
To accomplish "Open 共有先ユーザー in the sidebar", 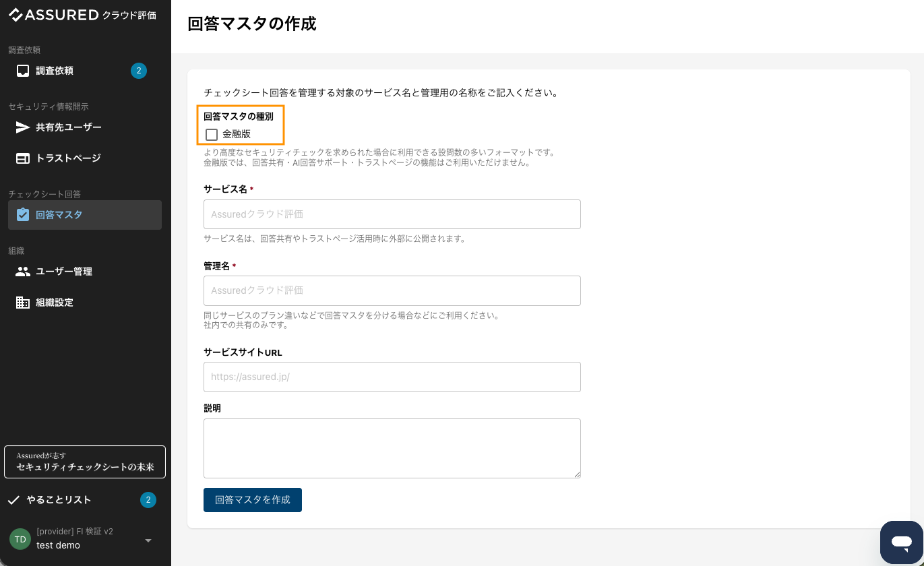I will tap(85, 127).
